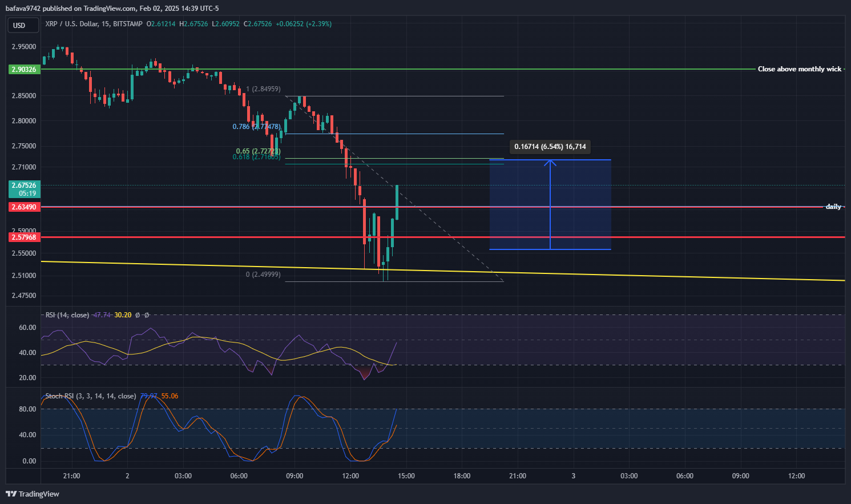
Task: Click the Fib level 1 (2.84959) label
Action: coord(263,89)
